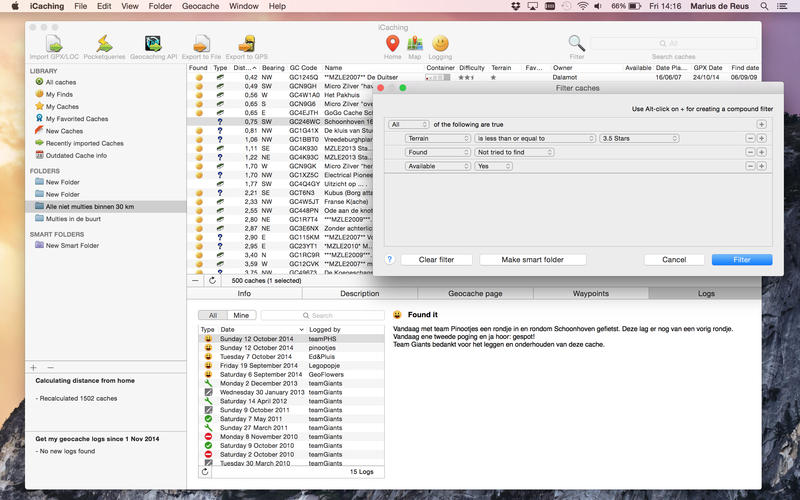Open the Found field dropdown
This screenshot has height=500, width=800.
[x=438, y=152]
